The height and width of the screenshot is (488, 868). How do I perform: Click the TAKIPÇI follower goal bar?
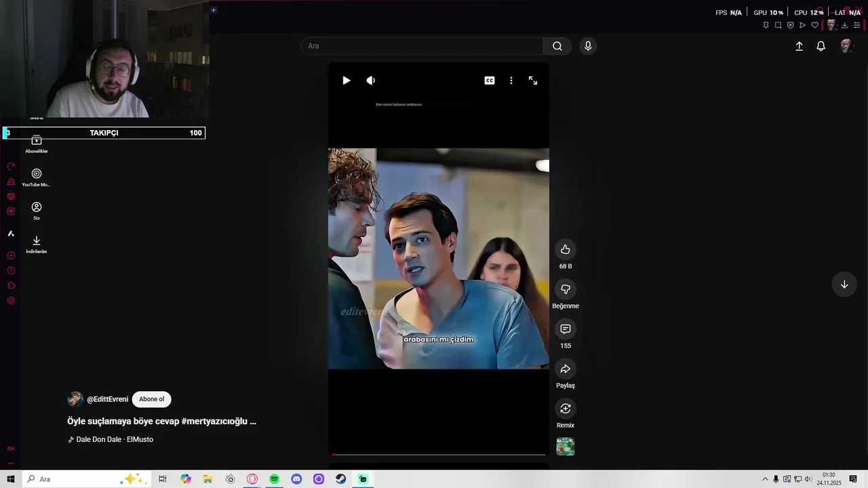[x=104, y=133]
